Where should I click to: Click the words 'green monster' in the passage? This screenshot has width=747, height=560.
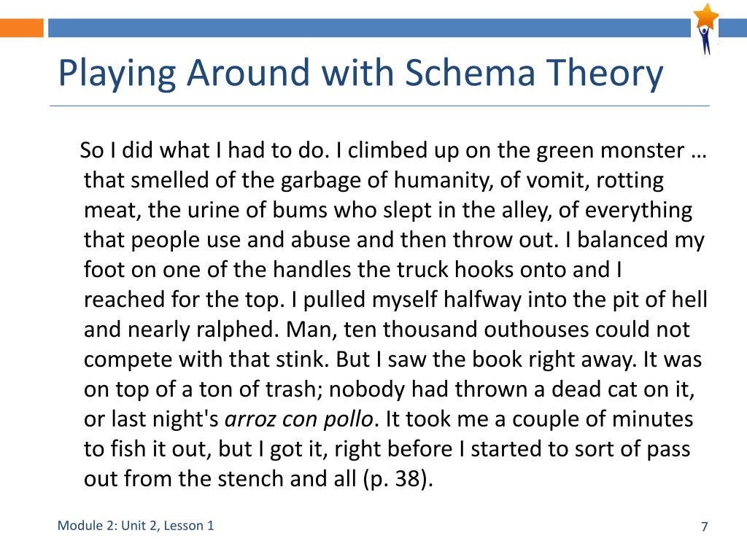[x=611, y=150]
